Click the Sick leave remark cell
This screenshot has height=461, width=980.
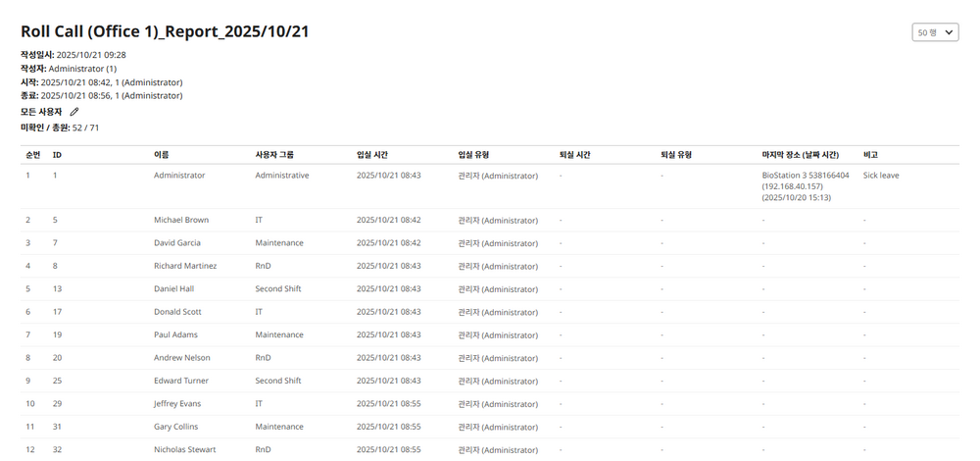[881, 176]
